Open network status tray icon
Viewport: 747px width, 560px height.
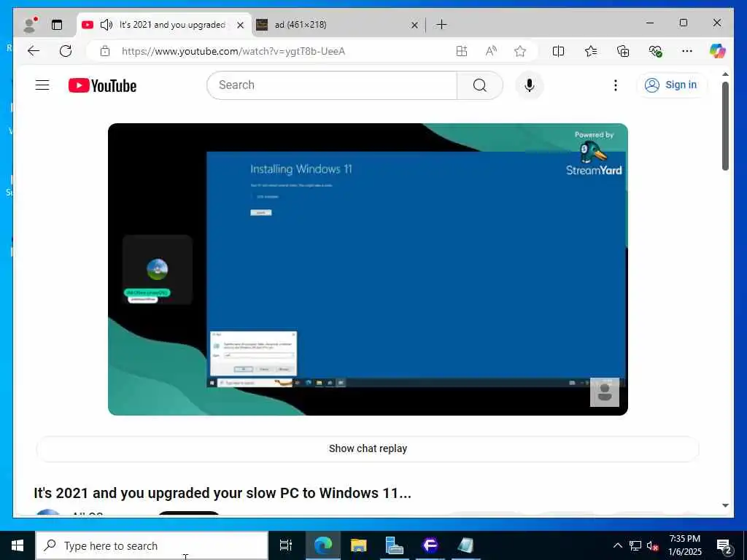click(x=635, y=545)
